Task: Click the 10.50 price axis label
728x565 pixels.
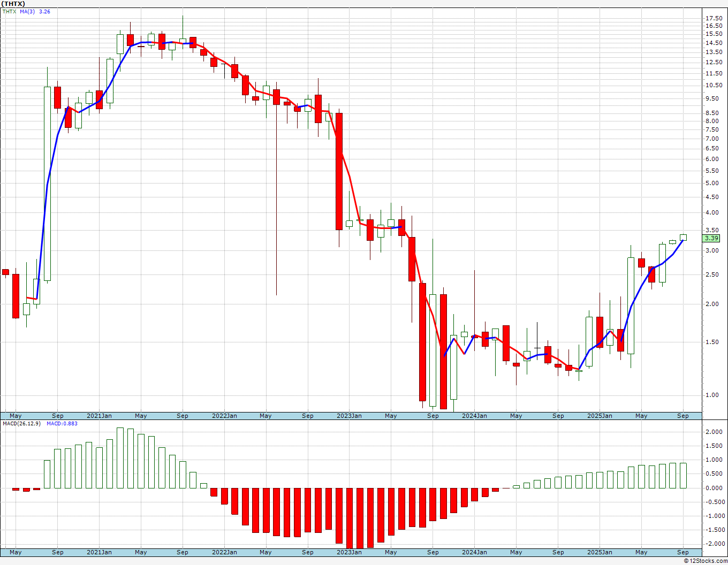Action: pyautogui.click(x=714, y=85)
